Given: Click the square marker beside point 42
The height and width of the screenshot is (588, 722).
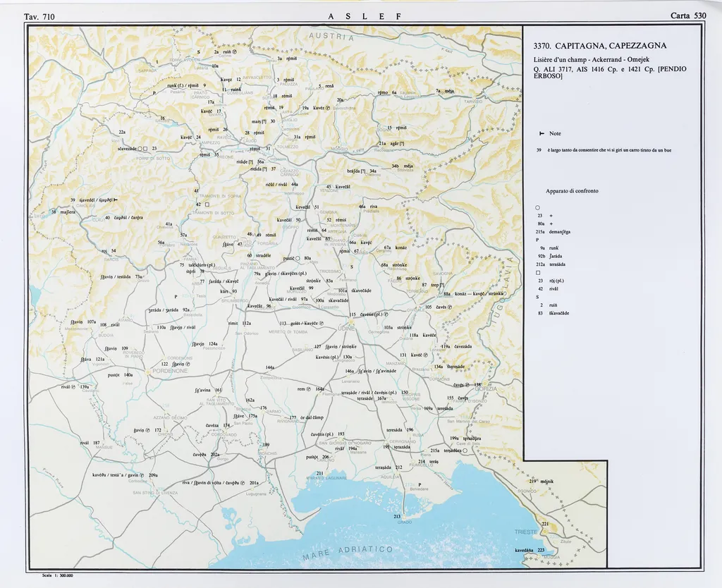Looking at the screenshot, I should (207, 204).
